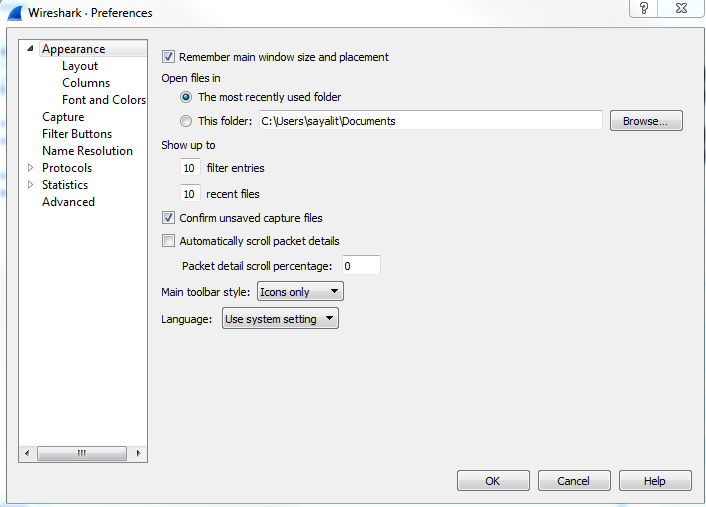This screenshot has width=706, height=507.
Task: Click the title bar help question mark
Action: click(643, 8)
